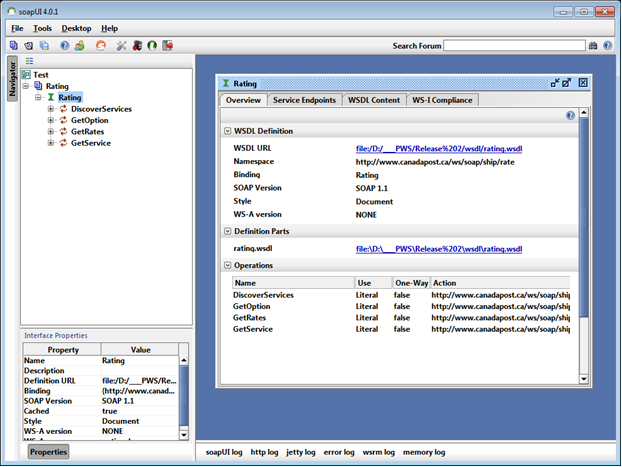Maximize the Rating inner window
Viewport: 622px width, 467px height.
tap(566, 83)
